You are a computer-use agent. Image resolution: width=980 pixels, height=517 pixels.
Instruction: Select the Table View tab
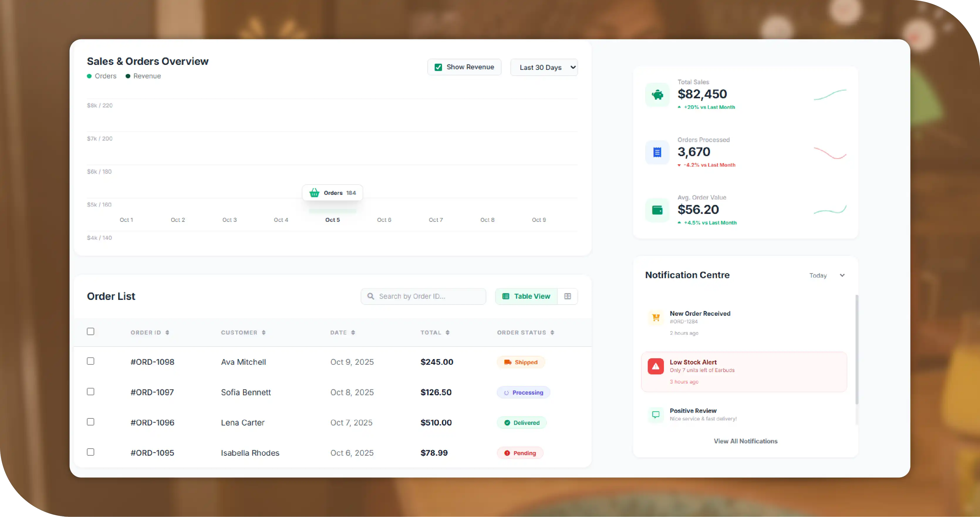tap(526, 296)
